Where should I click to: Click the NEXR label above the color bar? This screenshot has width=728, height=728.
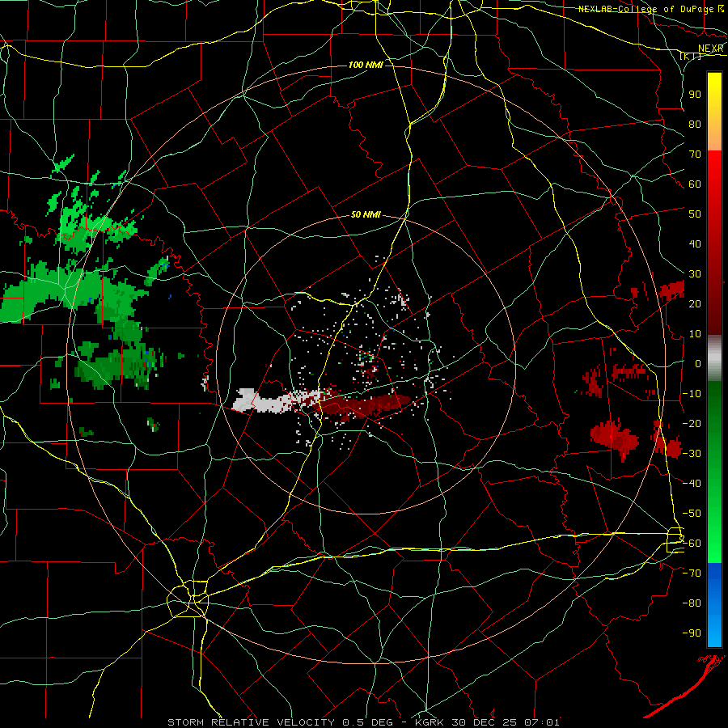[710, 49]
